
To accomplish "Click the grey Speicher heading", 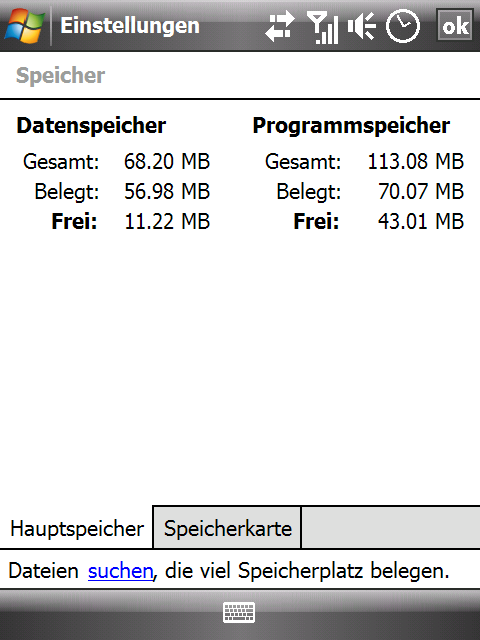I will point(60,76).
